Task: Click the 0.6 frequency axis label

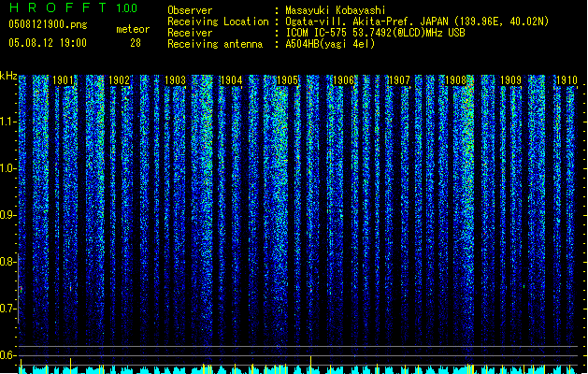Action: click(8, 355)
